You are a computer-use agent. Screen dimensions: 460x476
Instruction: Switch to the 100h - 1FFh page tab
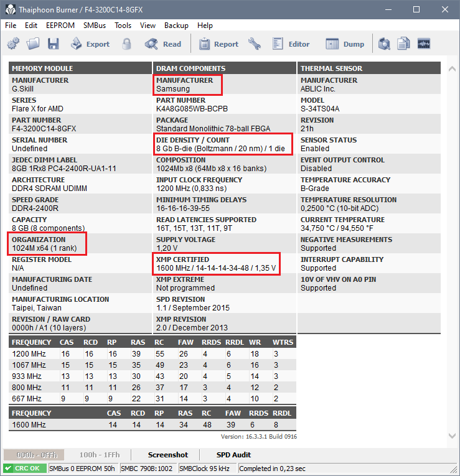[x=100, y=455]
